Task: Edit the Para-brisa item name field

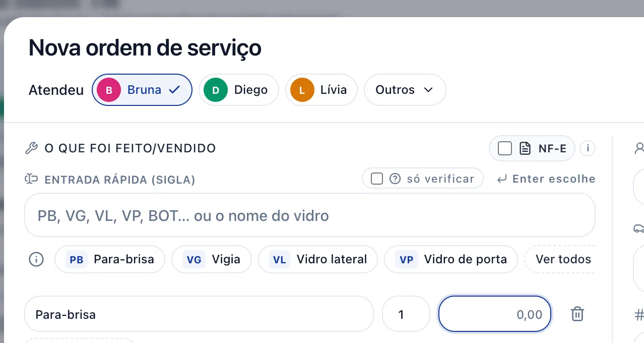Action: 199,314
